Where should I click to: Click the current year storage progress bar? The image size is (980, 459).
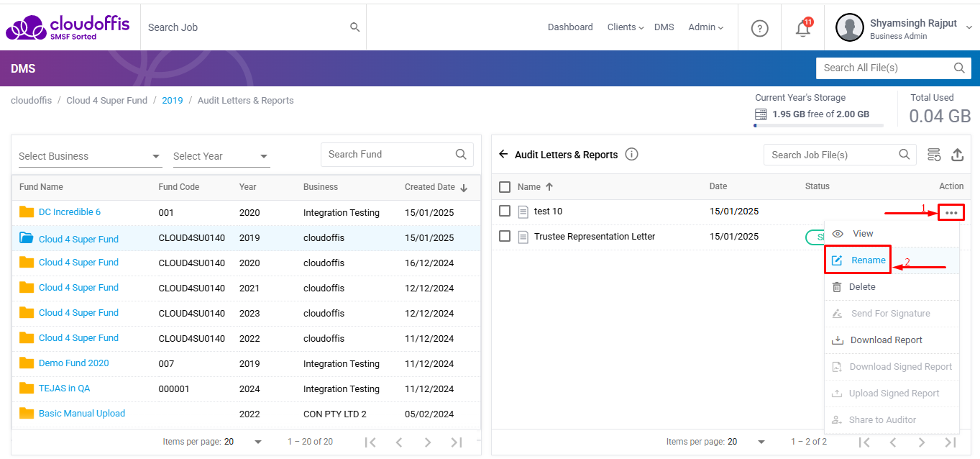pyautogui.click(x=818, y=125)
